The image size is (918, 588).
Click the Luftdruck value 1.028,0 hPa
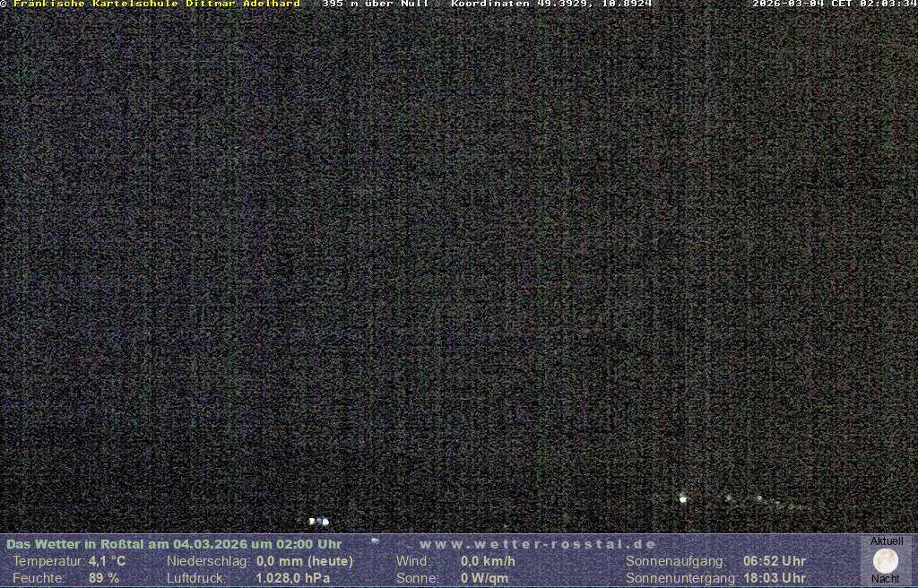[293, 578]
